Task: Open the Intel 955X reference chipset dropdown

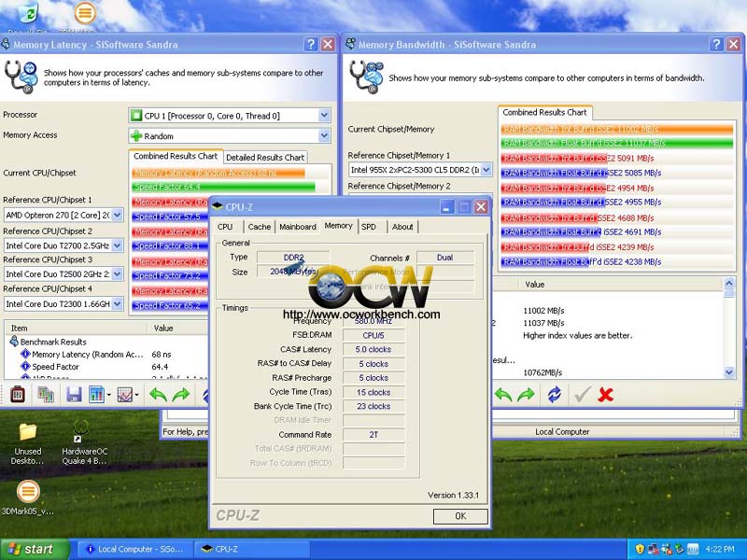Action: 420,170
